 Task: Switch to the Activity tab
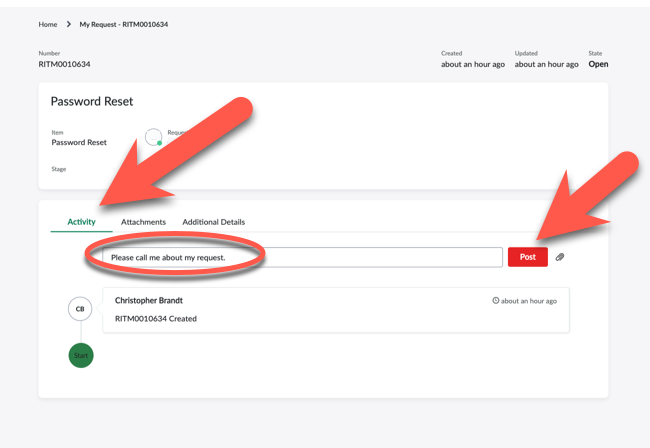[81, 222]
